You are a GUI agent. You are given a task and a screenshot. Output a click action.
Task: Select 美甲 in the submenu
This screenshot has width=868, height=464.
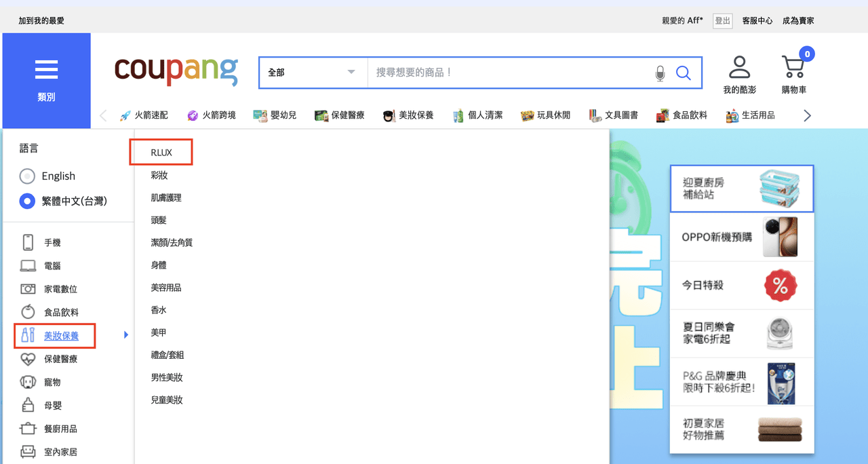[x=159, y=332]
